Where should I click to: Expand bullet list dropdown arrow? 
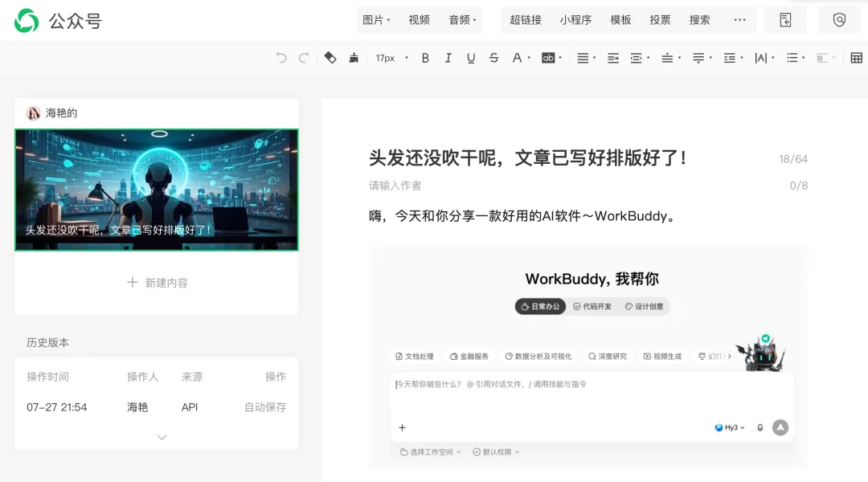804,58
